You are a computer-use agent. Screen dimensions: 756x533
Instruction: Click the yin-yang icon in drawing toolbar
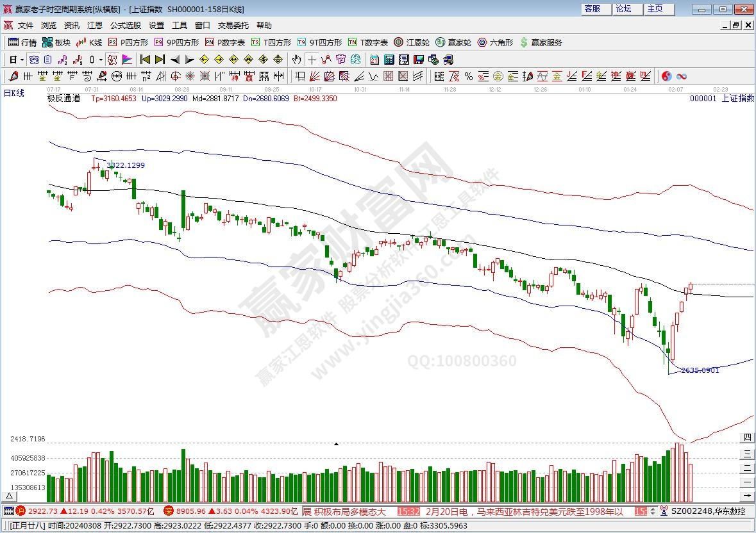coord(666,76)
